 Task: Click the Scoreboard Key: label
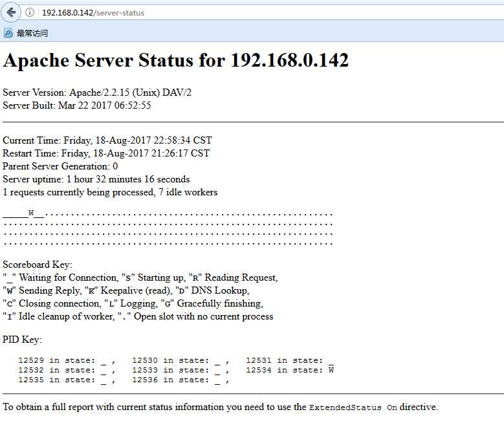coord(38,265)
